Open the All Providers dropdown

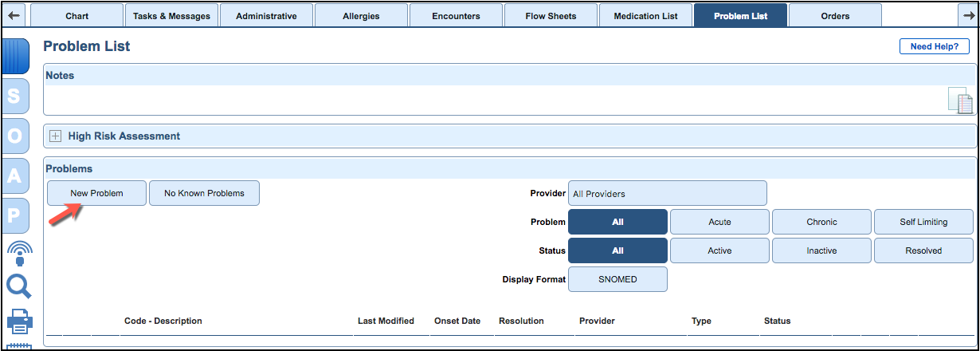667,193
